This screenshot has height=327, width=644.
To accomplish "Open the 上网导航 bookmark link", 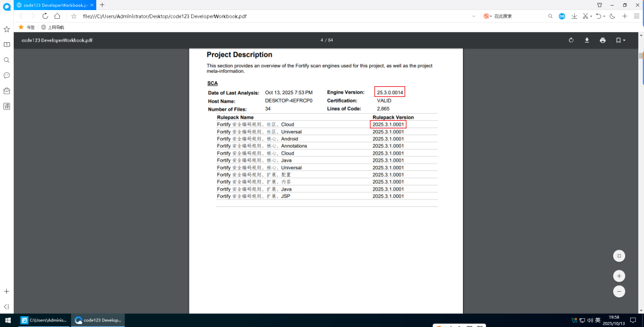I will (x=53, y=27).
